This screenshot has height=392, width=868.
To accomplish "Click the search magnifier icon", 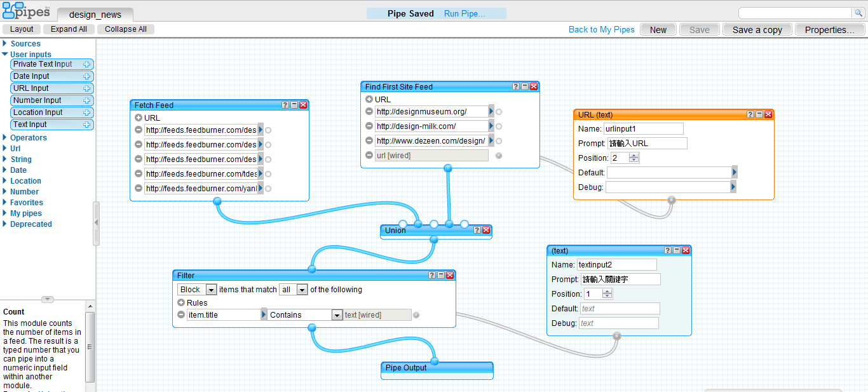I will (858, 13).
